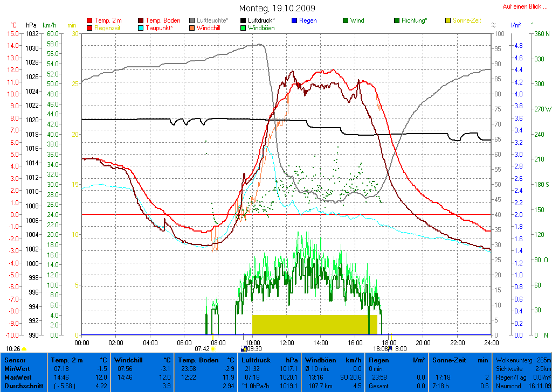
Task: Click the orange Windchill legend square
Action: tap(192, 27)
